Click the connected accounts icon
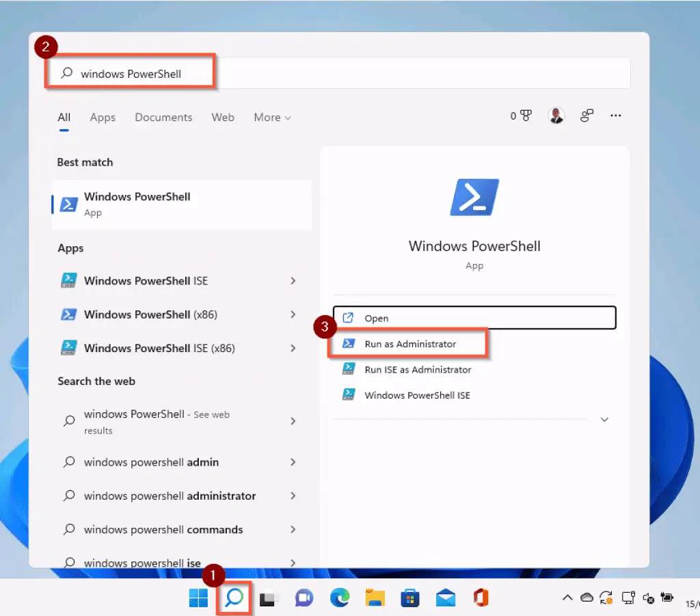The image size is (700, 616). point(587,116)
